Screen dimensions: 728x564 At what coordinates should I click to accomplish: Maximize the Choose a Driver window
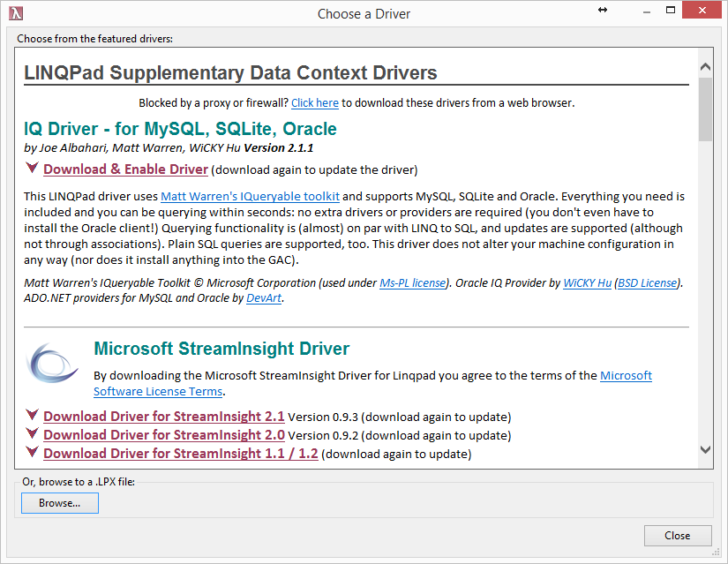pyautogui.click(x=671, y=10)
